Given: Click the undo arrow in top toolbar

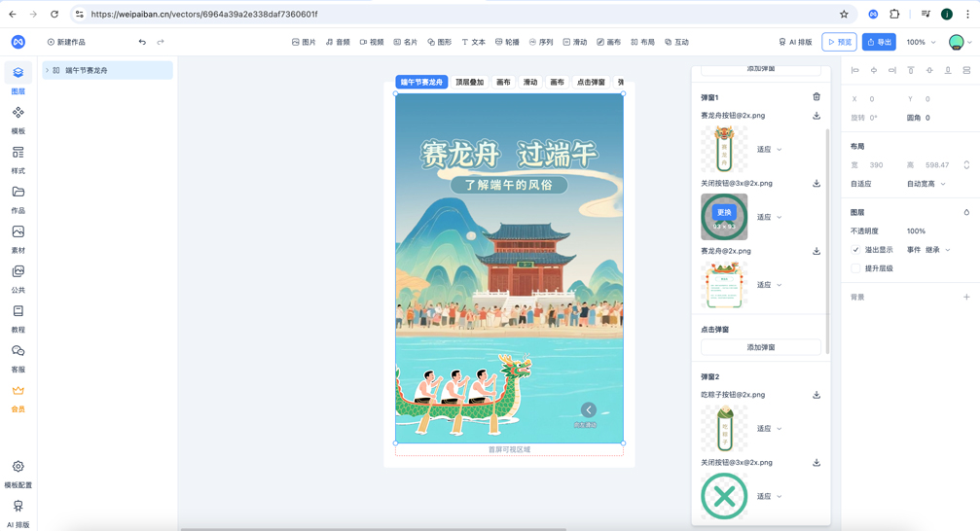Looking at the screenshot, I should pyautogui.click(x=142, y=43).
